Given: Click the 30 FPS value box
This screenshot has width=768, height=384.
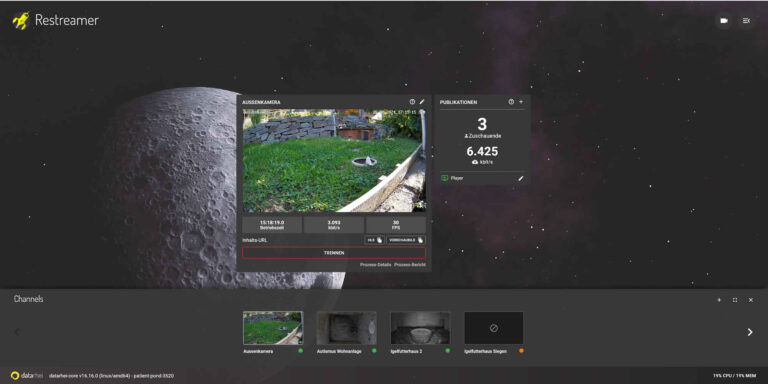Looking at the screenshot, I should [x=396, y=225].
